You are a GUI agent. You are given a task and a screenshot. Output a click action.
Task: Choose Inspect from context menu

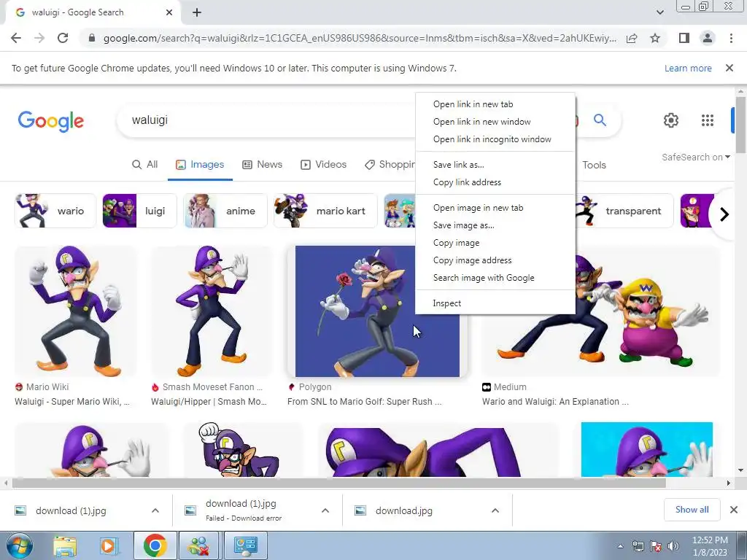(x=495, y=303)
